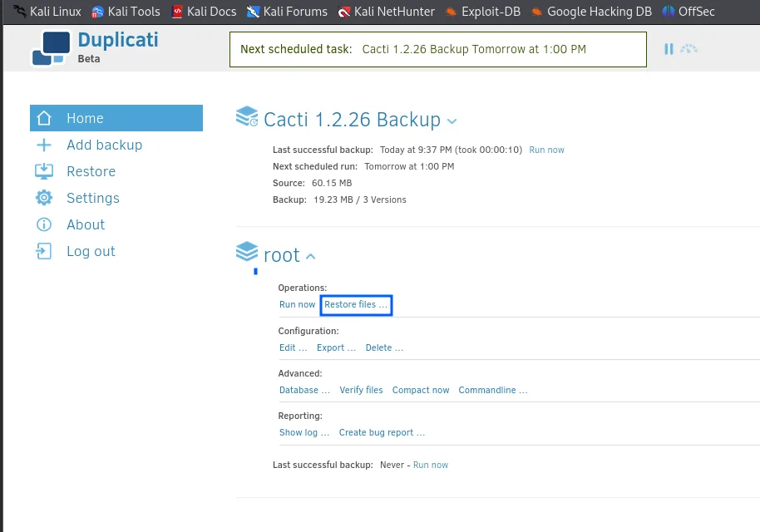Open Kali Linux bookmark
The height and width of the screenshot is (532, 760).
coord(47,11)
